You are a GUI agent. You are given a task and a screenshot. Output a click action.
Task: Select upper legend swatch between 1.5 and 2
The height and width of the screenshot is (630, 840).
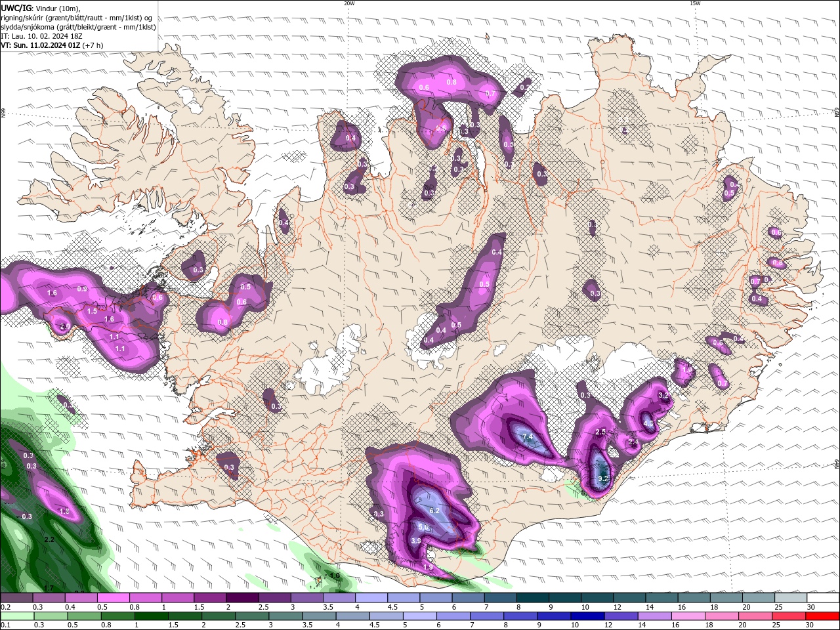[209, 598]
